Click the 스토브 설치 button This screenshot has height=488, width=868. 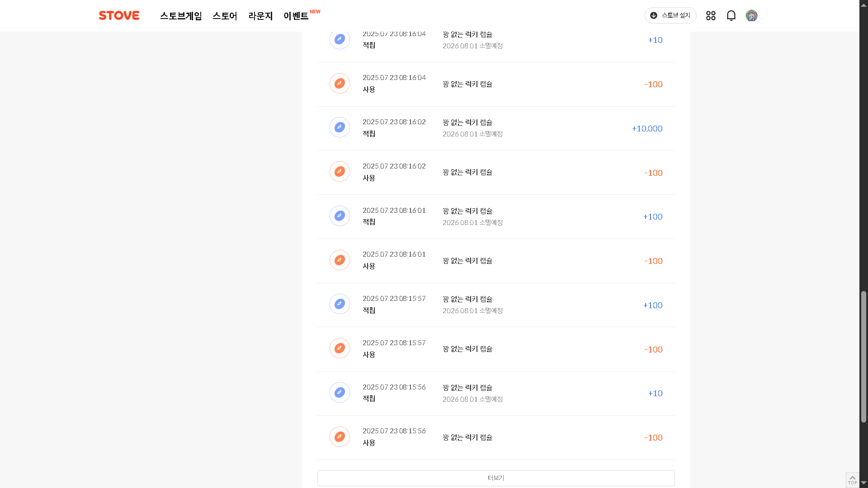pyautogui.click(x=670, y=15)
